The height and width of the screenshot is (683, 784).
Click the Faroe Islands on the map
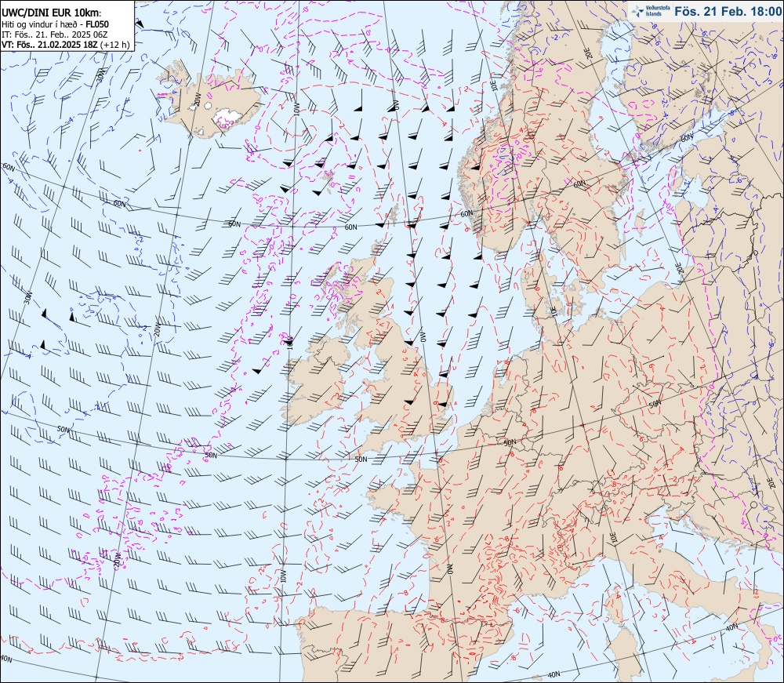coord(328,176)
